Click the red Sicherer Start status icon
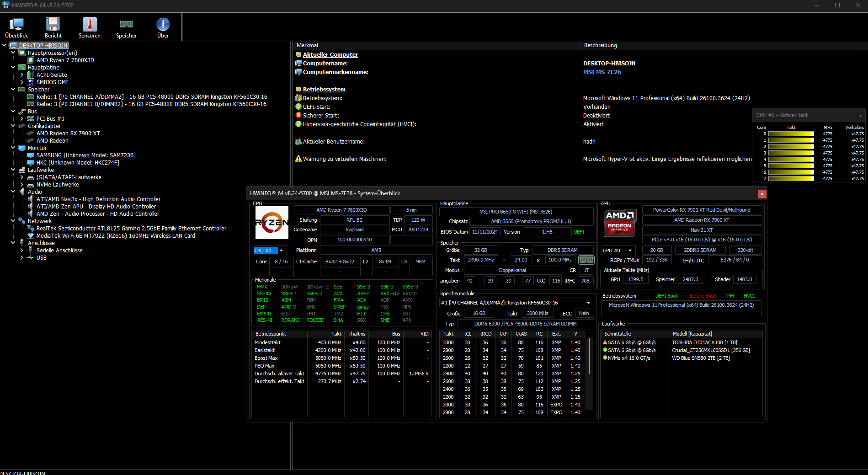The image size is (868, 475). 298,115
